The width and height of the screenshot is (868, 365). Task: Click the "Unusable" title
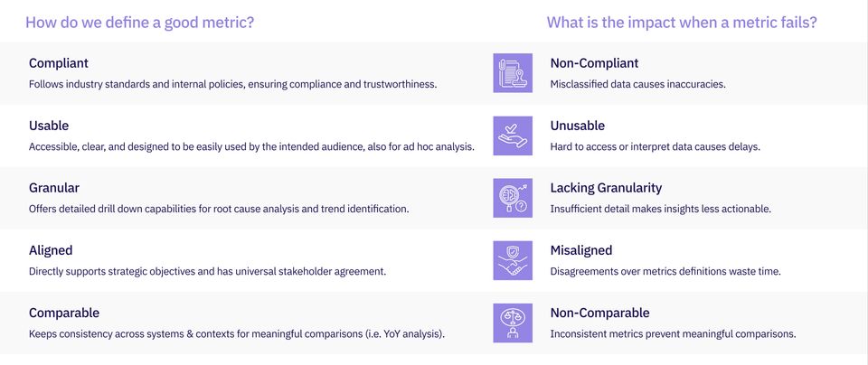[578, 126]
